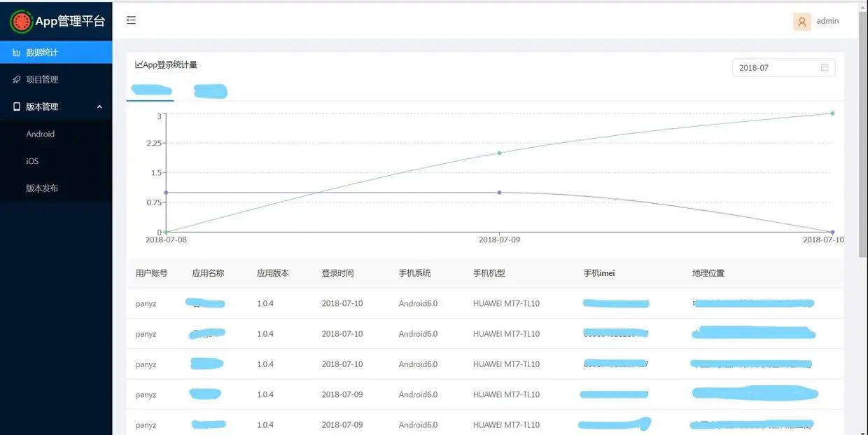
Task: Click the 2018-07-09 x-axis label
Action: point(499,240)
